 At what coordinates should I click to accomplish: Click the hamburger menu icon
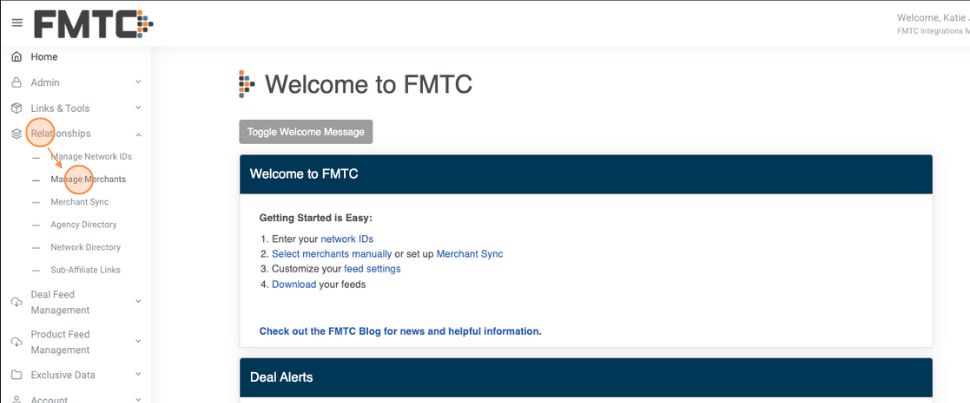click(17, 23)
